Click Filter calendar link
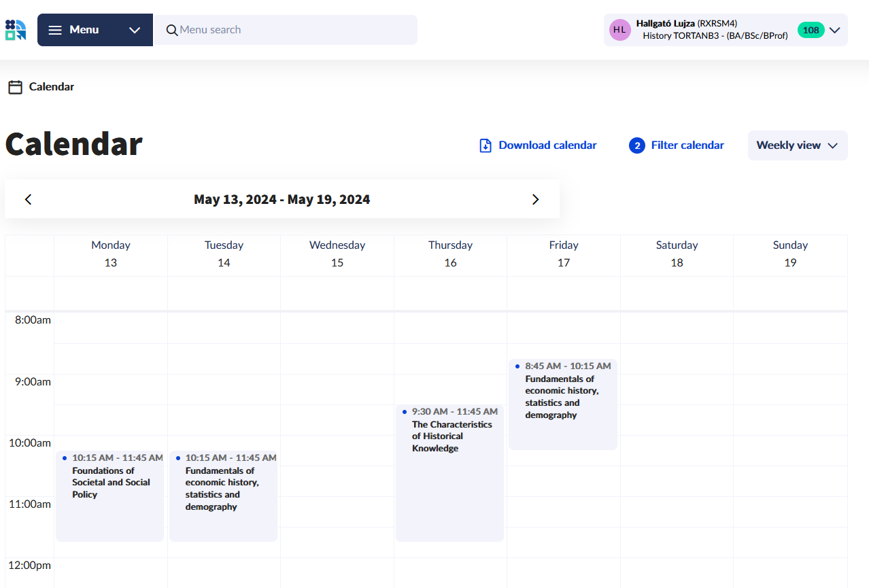The width and height of the screenshot is (869, 588). (687, 145)
